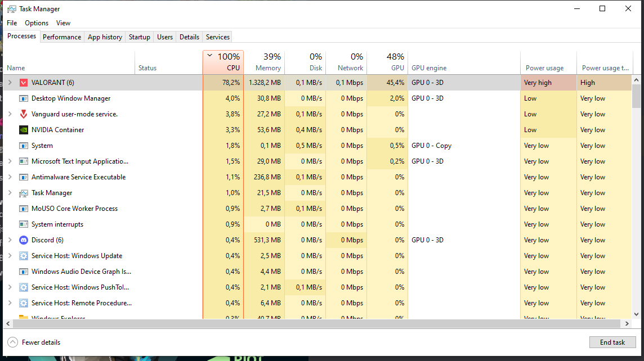Click the Task Manager process row icon
The image size is (644, 361).
point(24,193)
